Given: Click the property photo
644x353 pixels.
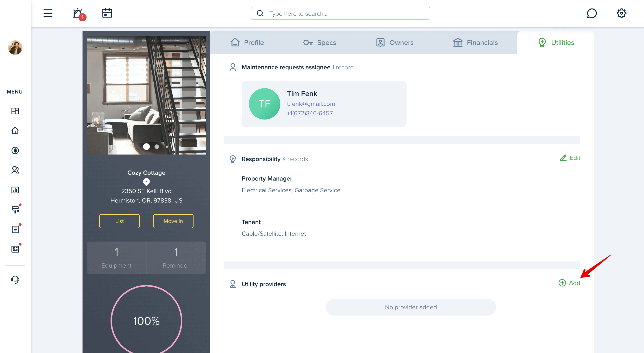Looking at the screenshot, I should (x=146, y=95).
